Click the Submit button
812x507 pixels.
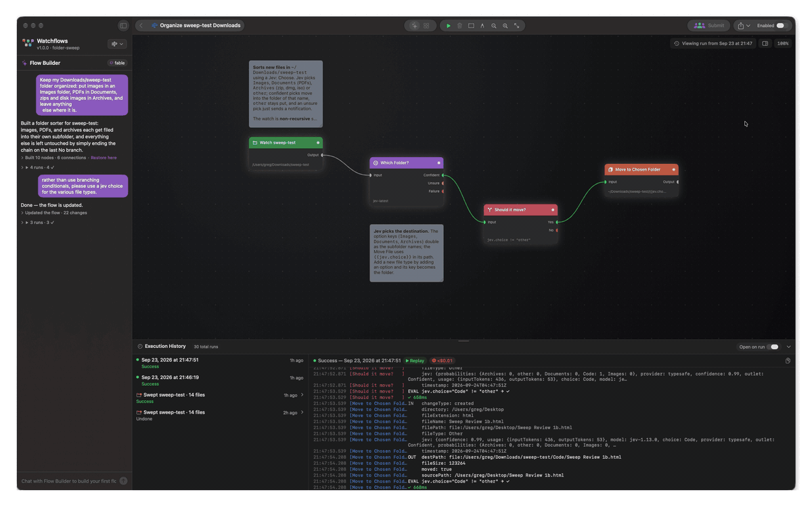click(709, 26)
